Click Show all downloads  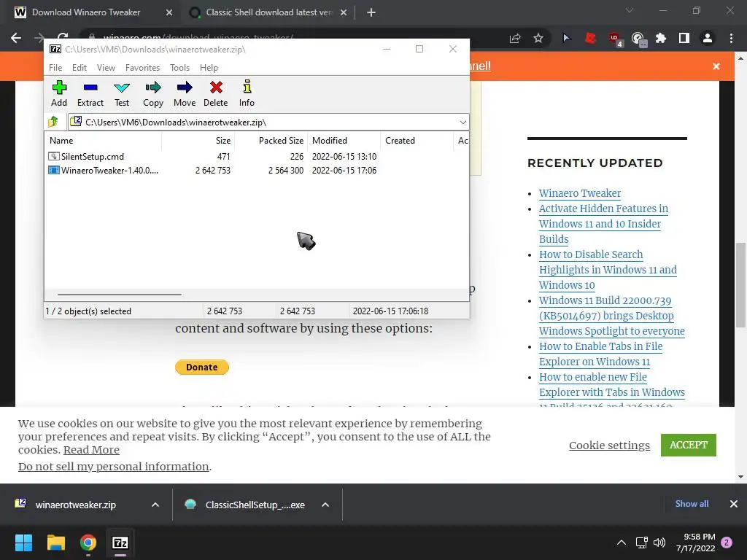(x=692, y=504)
